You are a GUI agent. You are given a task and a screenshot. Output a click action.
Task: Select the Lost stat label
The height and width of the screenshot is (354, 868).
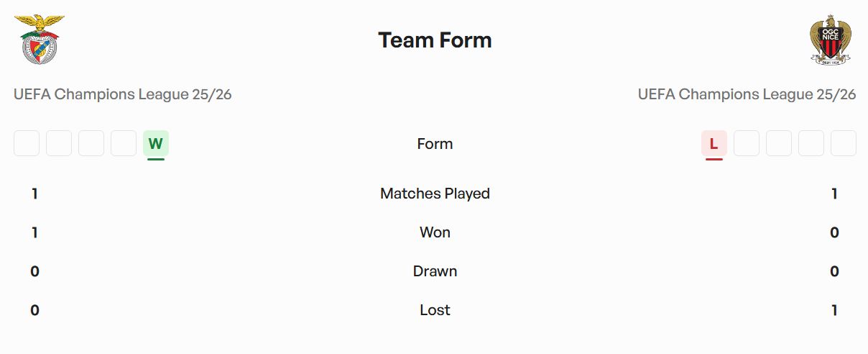pyautogui.click(x=435, y=310)
